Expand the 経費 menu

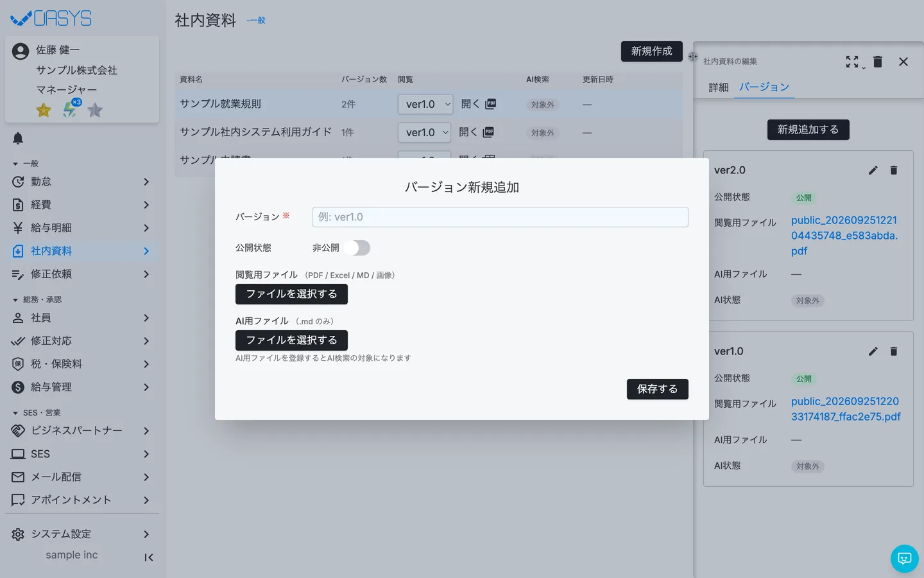point(82,205)
